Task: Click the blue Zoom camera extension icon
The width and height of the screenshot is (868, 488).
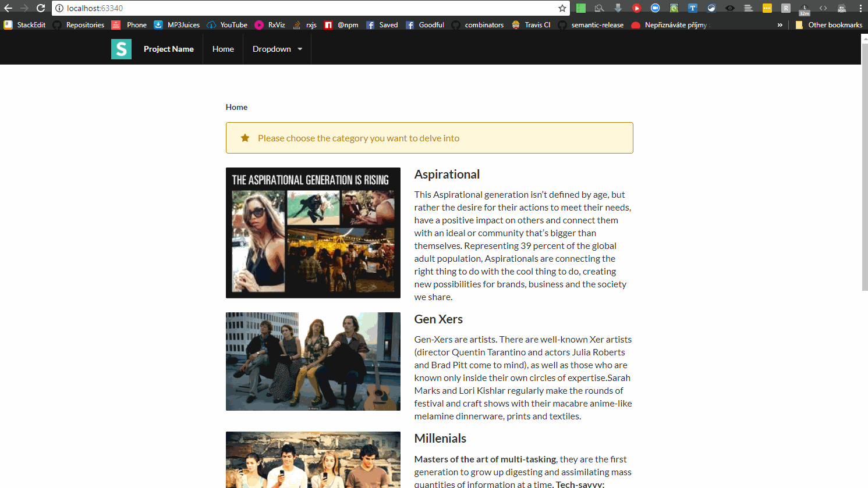Action: pos(656,8)
